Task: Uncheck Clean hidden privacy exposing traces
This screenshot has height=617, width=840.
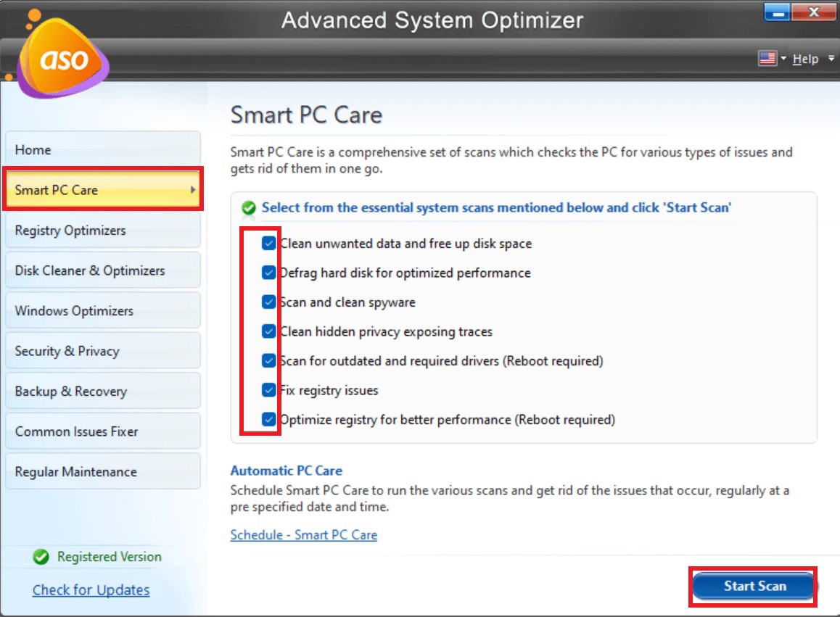Action: click(x=268, y=331)
